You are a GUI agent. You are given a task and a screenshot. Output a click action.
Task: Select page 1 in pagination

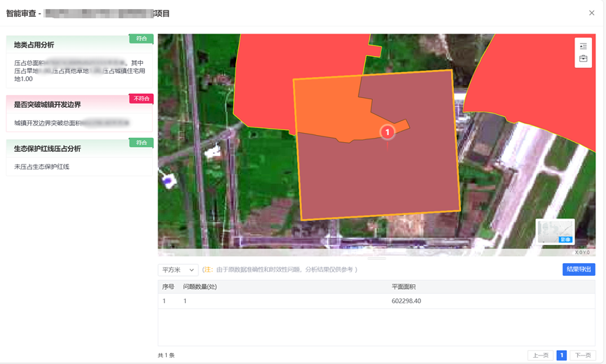562,355
